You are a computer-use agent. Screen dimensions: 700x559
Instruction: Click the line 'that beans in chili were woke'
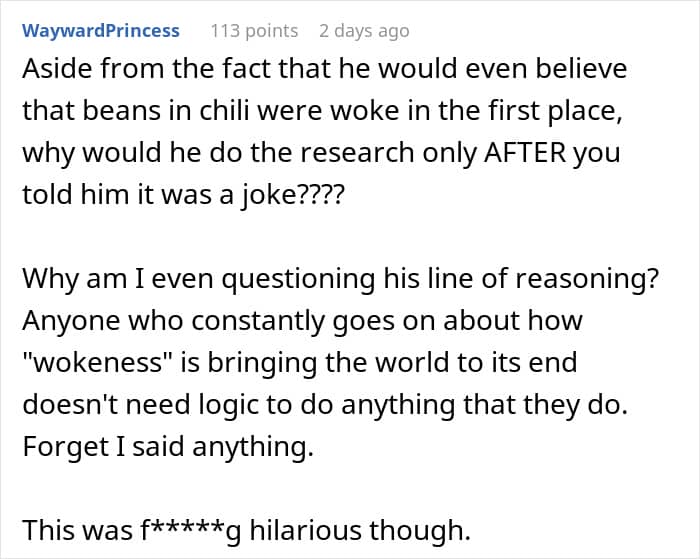(x=322, y=111)
